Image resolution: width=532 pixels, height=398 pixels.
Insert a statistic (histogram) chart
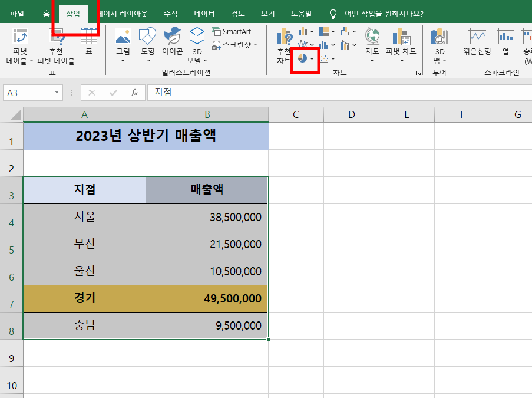pos(324,45)
